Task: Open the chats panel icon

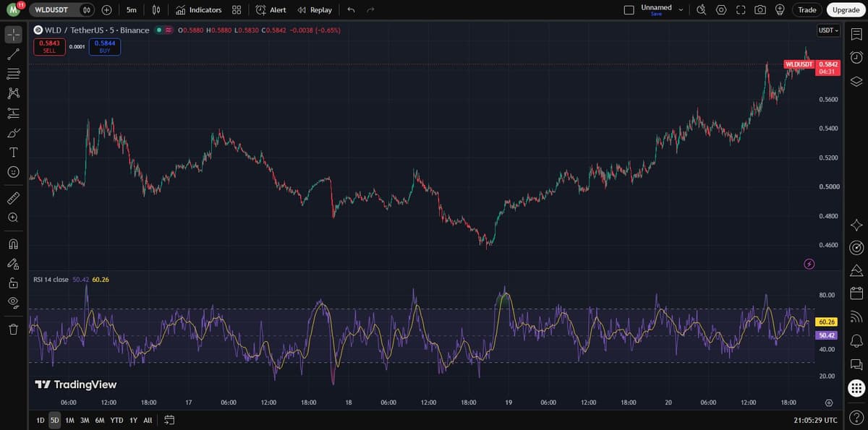Action: pos(856,364)
